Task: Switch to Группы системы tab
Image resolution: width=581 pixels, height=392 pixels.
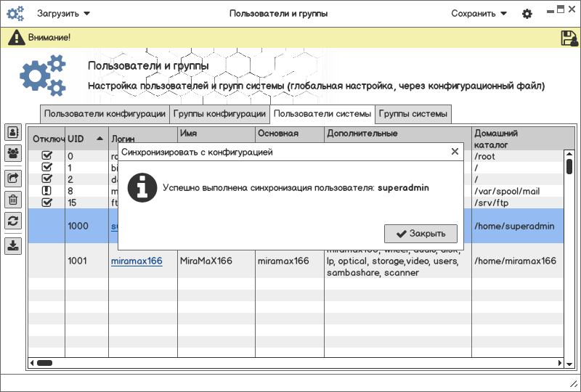Action: coord(413,114)
